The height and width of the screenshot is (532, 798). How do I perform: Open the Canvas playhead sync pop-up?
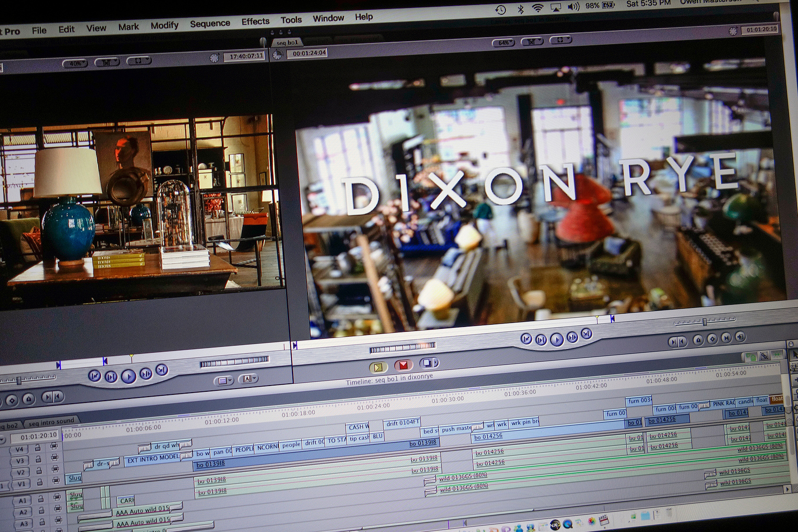click(561, 39)
